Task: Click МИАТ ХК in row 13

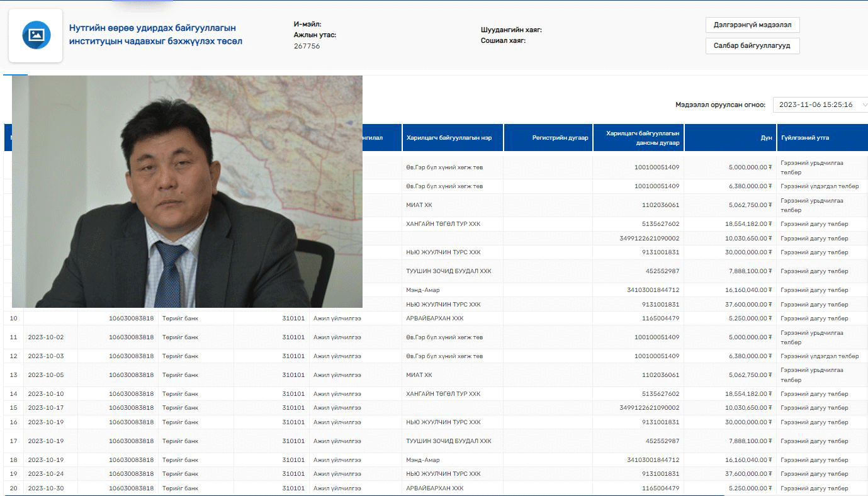Action: 419,375
